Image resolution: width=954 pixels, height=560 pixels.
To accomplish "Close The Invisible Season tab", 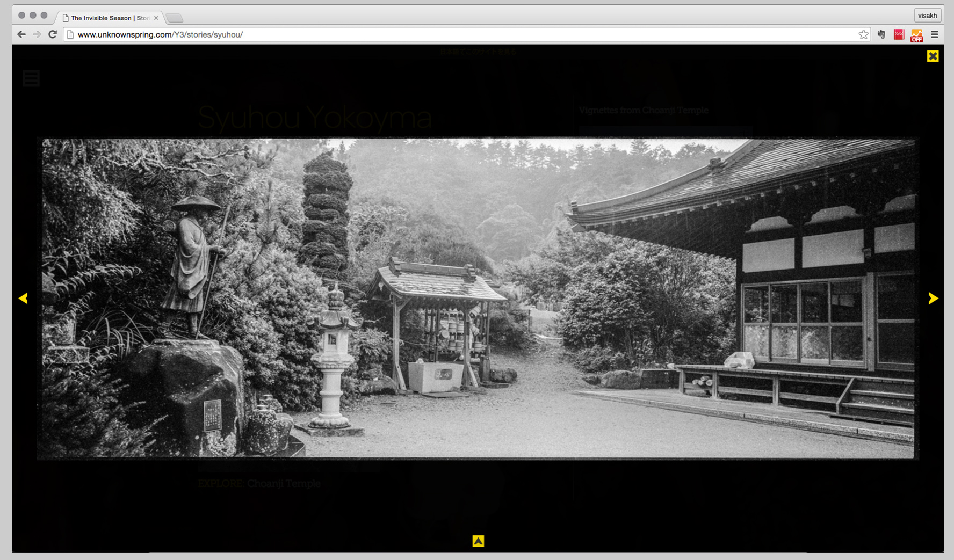I will (x=156, y=18).
